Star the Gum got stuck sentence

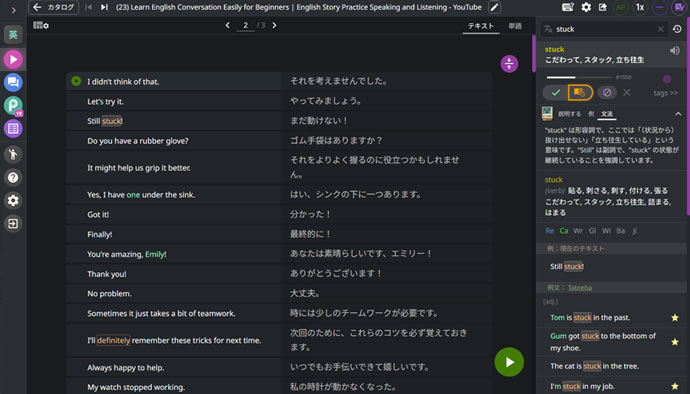pos(675,342)
